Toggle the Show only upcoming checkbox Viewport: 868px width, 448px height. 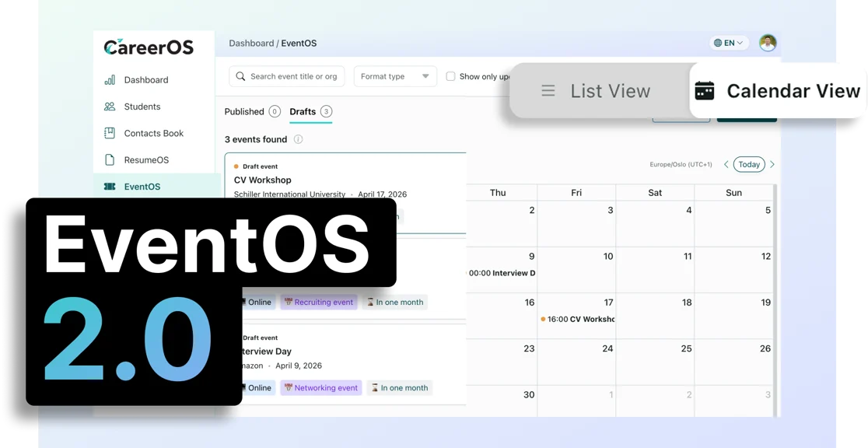450,76
